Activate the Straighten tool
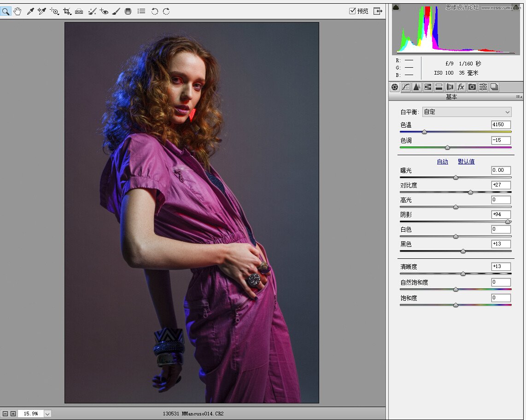The width and height of the screenshot is (526, 420). (x=79, y=11)
